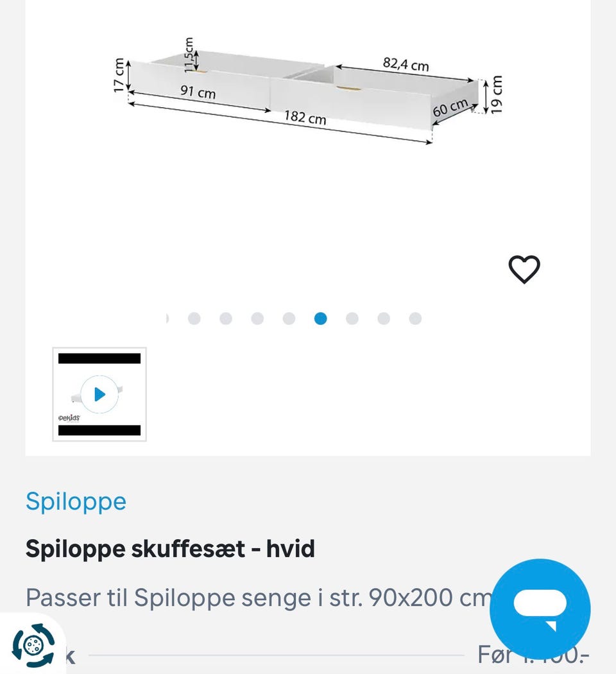Go to the last carousel dot
This screenshot has width=616, height=674.
415,318
